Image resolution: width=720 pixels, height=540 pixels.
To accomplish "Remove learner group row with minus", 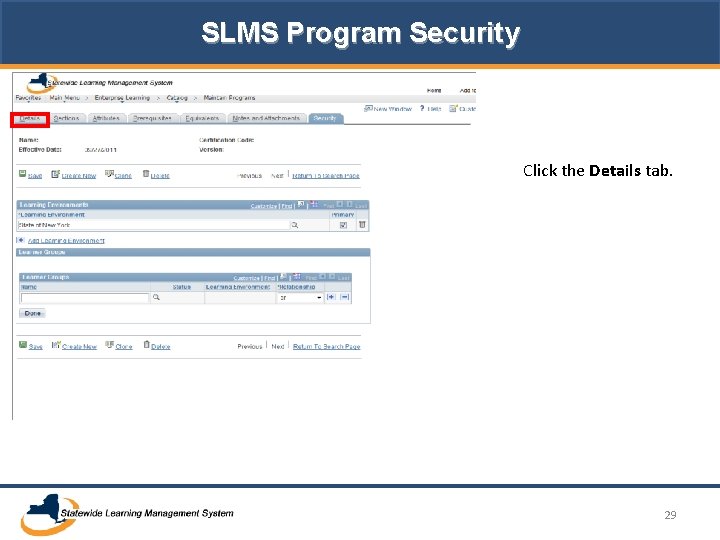I will [x=344, y=297].
